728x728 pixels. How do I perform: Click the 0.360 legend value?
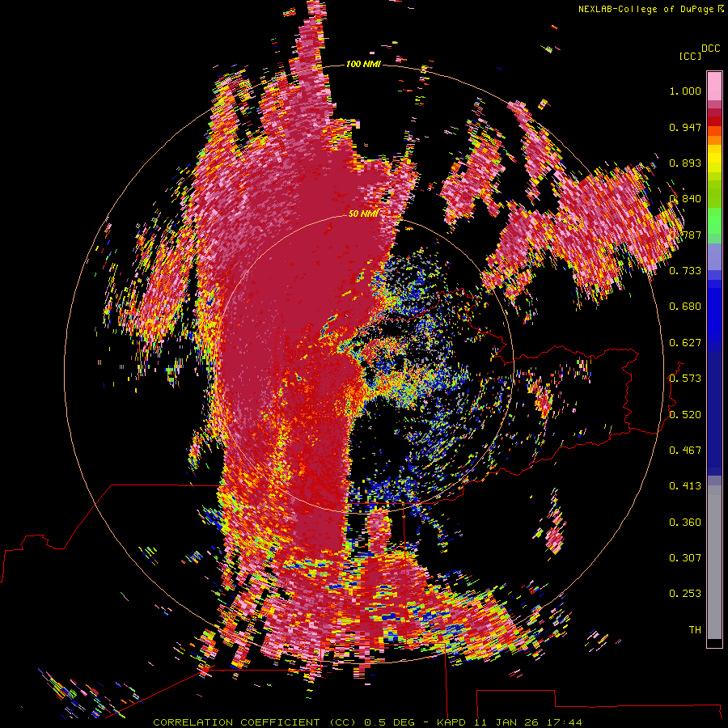pyautogui.click(x=685, y=523)
